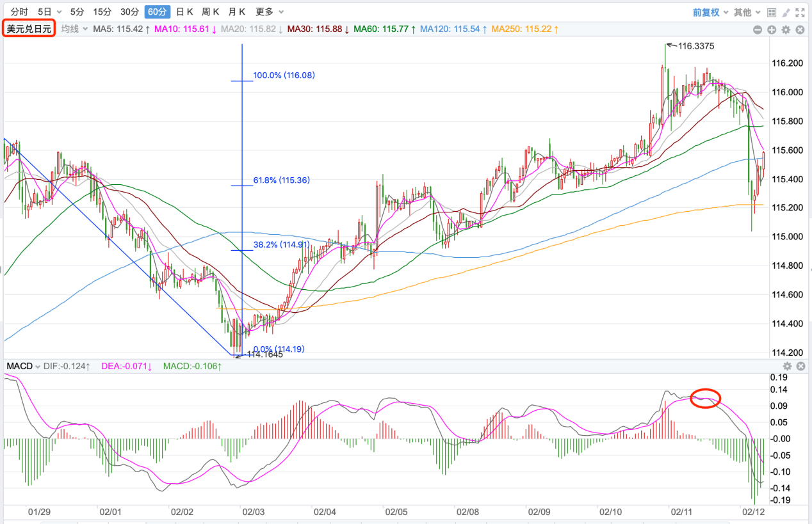The image size is (812, 524).
Task: Click the 114.1645 low price marker
Action: [265, 354]
